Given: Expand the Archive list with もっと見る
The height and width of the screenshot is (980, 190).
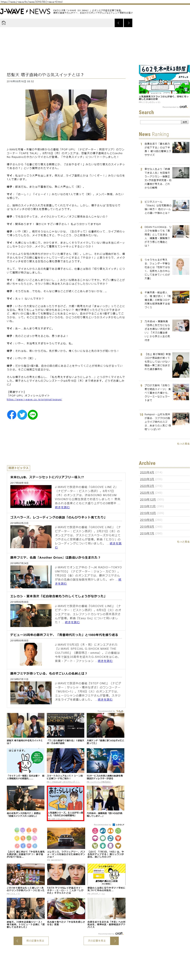Looking at the screenshot, I should (x=183, y=542).
